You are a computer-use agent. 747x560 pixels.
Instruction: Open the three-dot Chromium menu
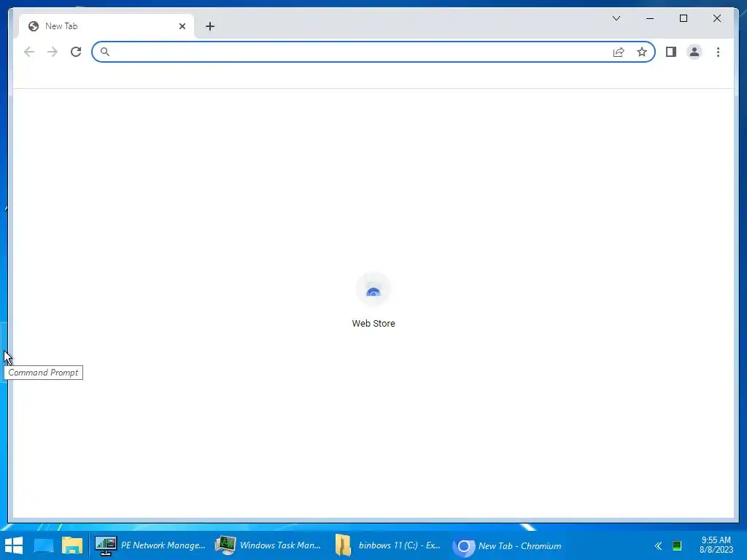pos(718,52)
